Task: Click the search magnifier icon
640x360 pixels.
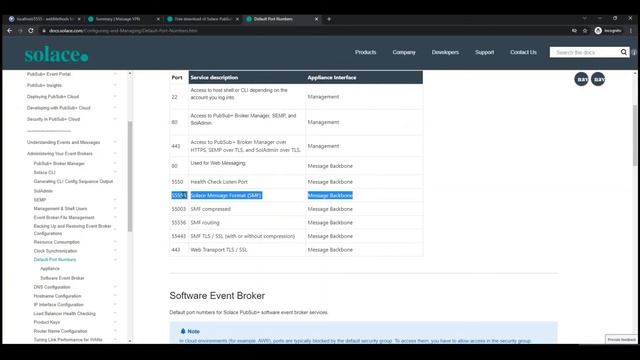Action: point(624,52)
